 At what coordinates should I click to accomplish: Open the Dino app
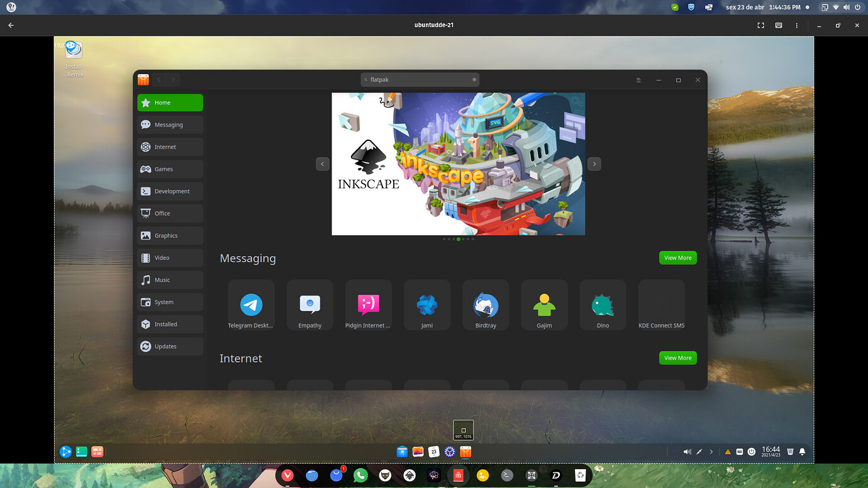[x=603, y=306]
